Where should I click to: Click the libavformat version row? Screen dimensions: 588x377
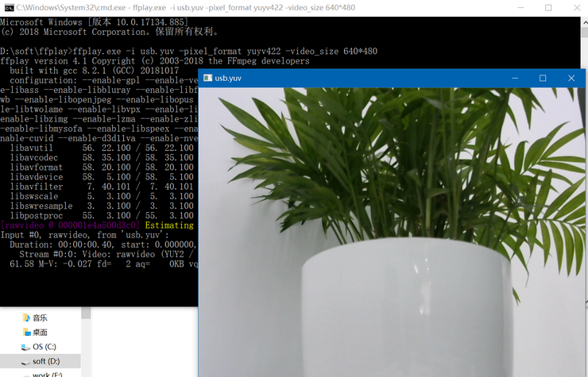coord(102,167)
